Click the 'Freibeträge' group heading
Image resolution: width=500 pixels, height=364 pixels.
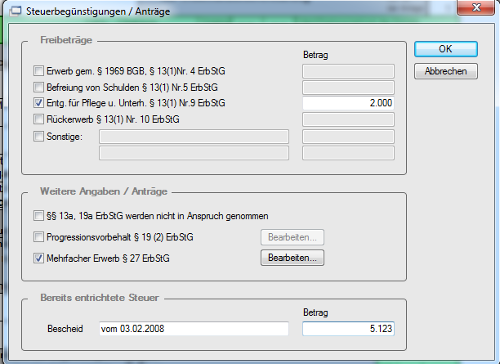tap(66, 40)
